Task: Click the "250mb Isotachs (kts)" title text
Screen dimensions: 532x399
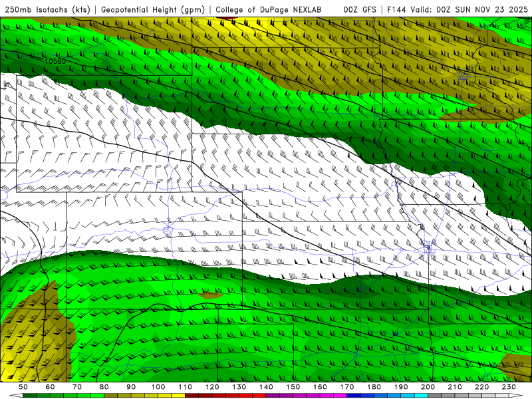Action: pyautogui.click(x=47, y=9)
